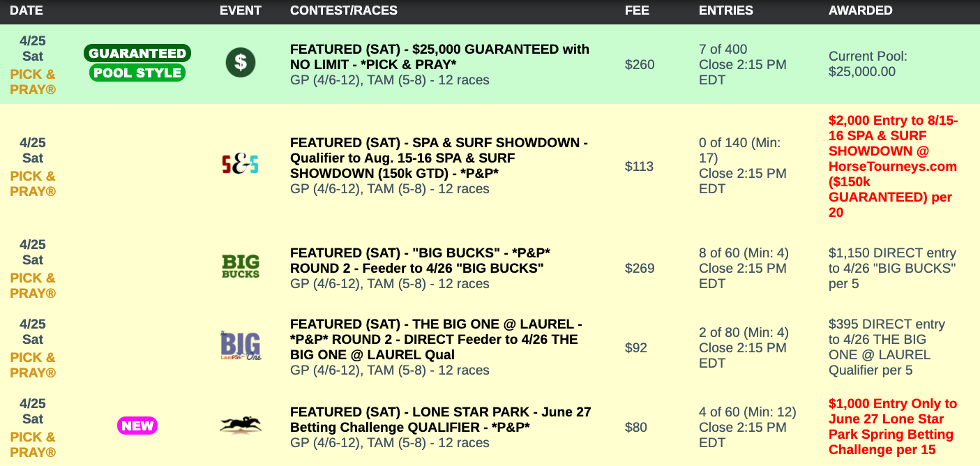The height and width of the screenshot is (466, 980).
Task: Click the green POOL STYLE badge
Action: point(137,73)
